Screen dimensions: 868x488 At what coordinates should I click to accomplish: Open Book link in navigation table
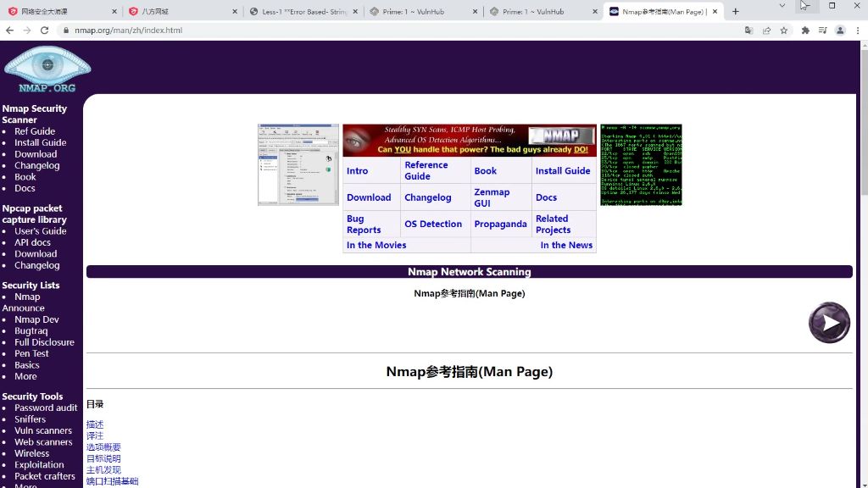(485, 171)
